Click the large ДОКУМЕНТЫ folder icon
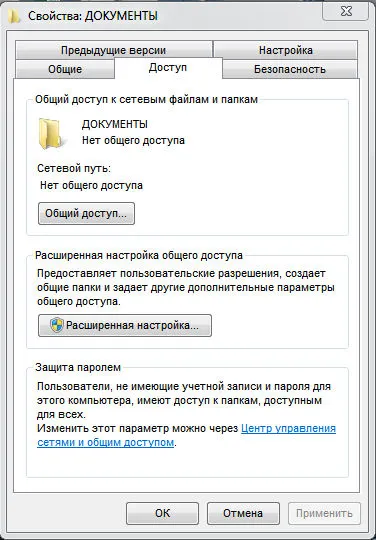 [50, 133]
